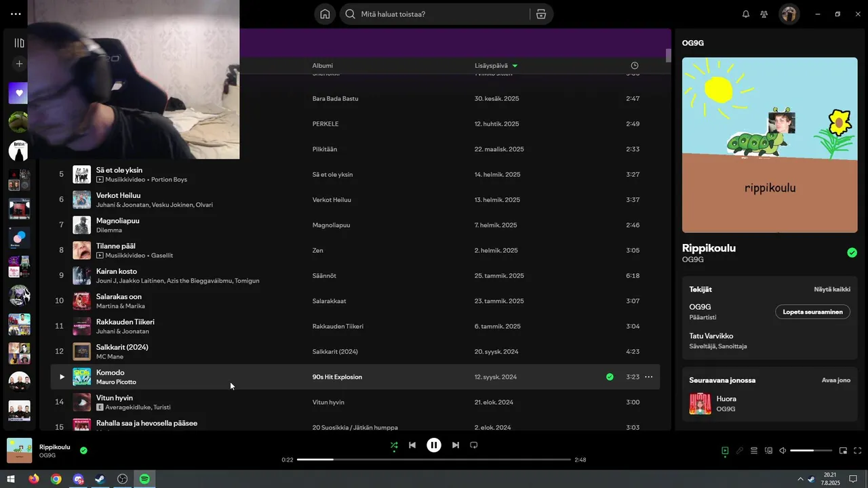Open the Friend Activity icon

(x=764, y=14)
